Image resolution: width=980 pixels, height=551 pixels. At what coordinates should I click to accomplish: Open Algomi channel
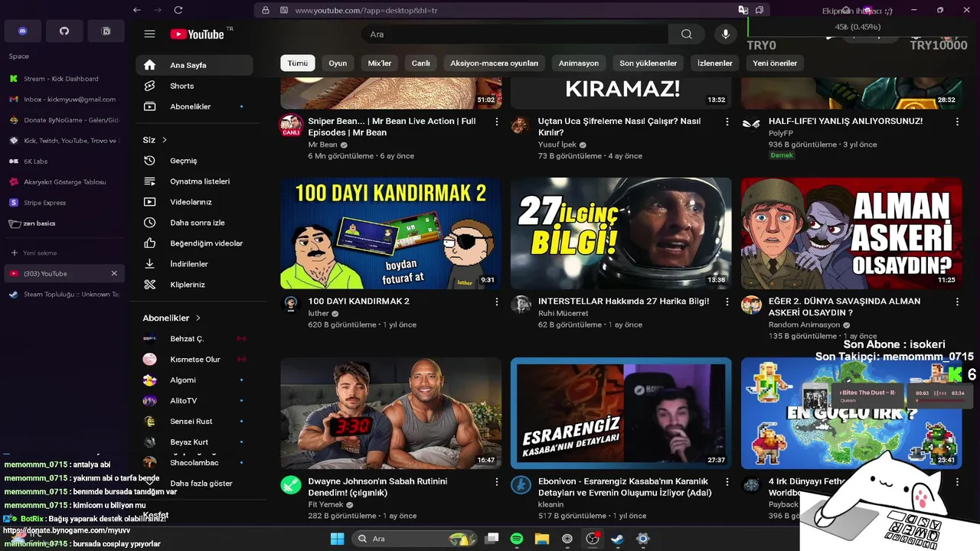[x=194, y=380]
